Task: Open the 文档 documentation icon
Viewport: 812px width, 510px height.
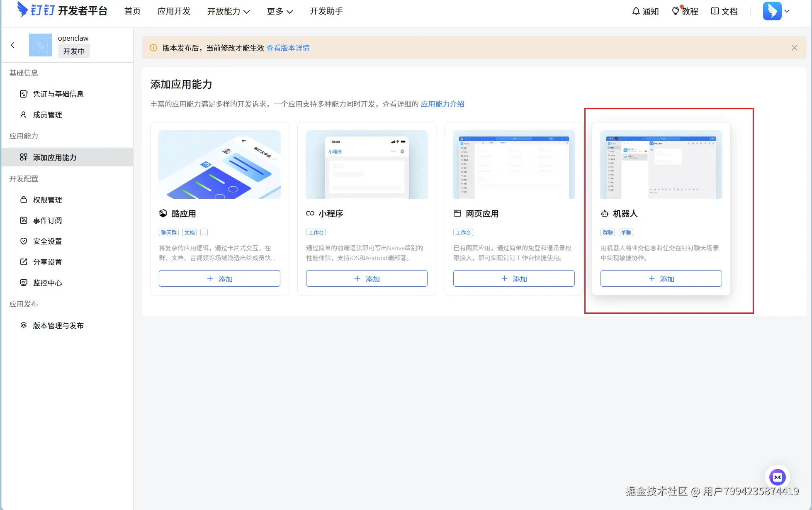Action: point(724,11)
